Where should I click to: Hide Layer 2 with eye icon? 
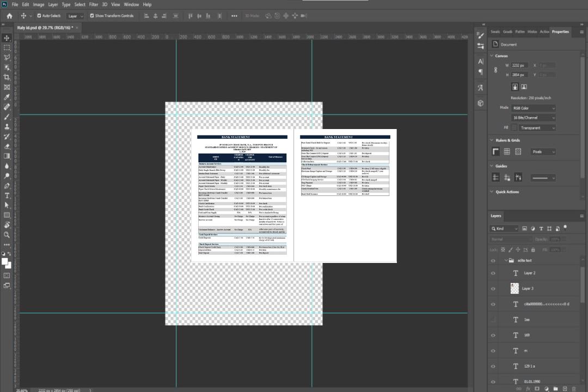(x=493, y=273)
